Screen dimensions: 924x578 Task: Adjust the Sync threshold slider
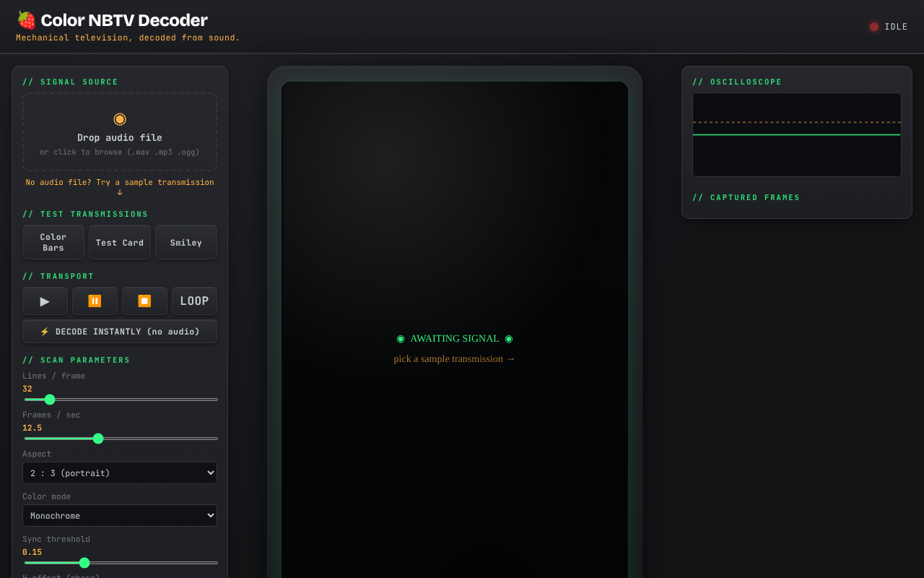coord(121,563)
